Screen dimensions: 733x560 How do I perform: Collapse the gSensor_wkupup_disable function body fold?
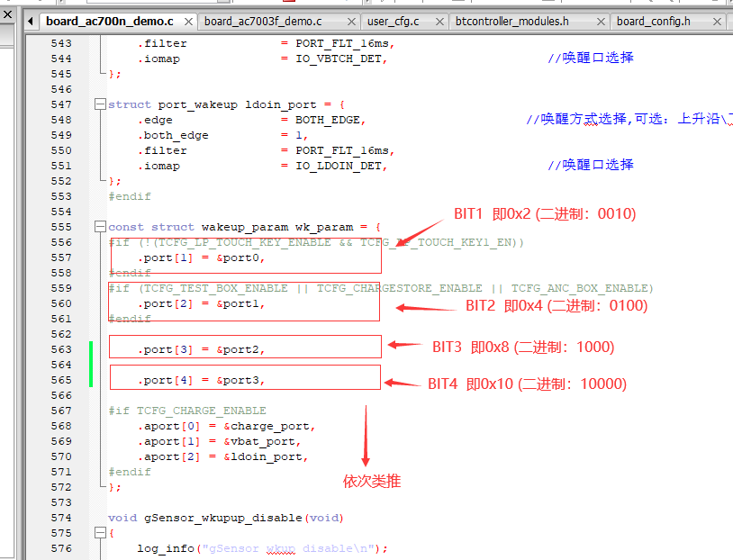100,533
